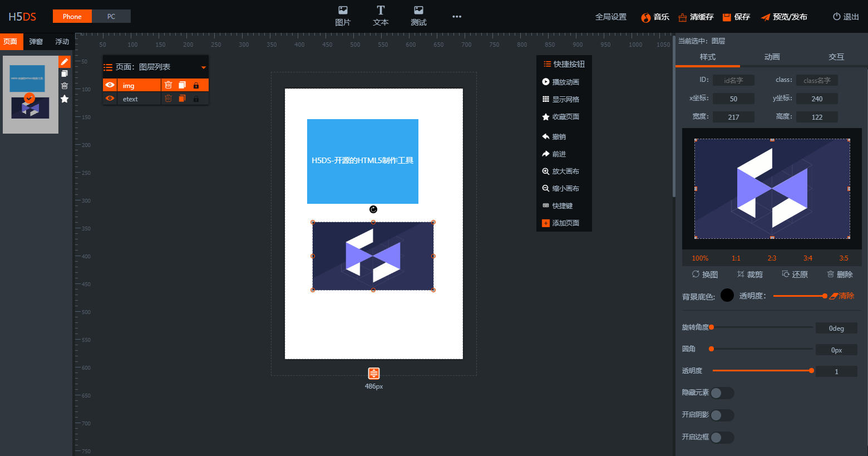Toggle 开启边框 border switch

(722, 438)
